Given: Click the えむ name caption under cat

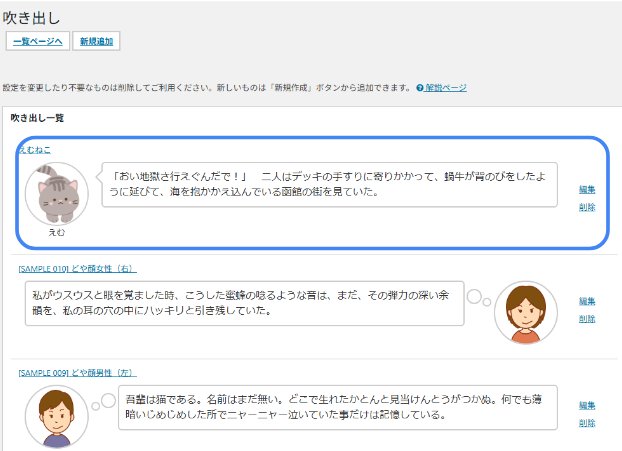Looking at the screenshot, I should [56, 231].
